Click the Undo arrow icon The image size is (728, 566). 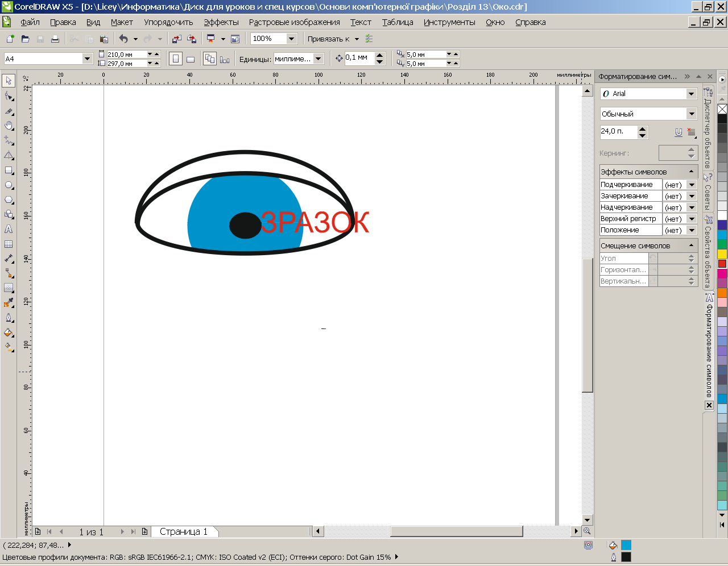(x=123, y=39)
